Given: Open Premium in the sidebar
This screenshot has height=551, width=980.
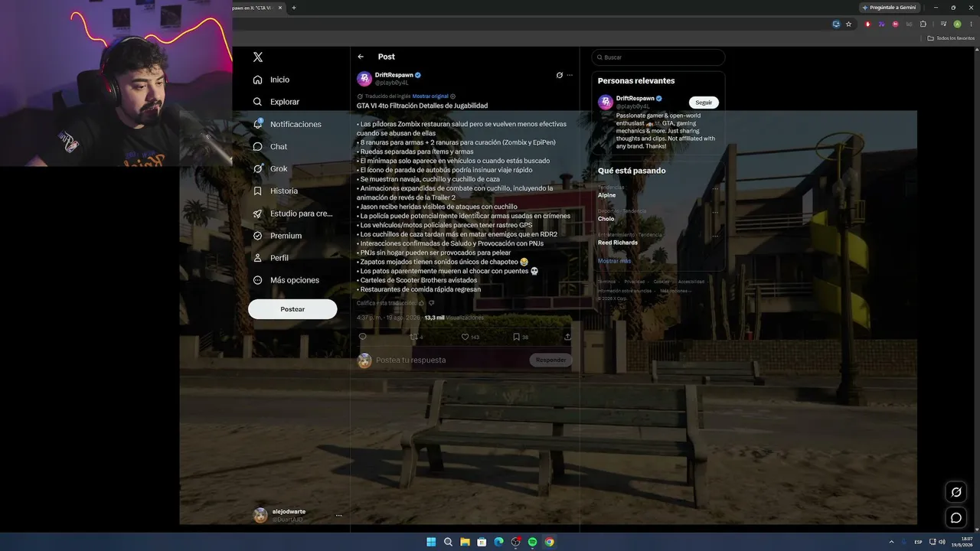Looking at the screenshot, I should [x=276, y=236].
